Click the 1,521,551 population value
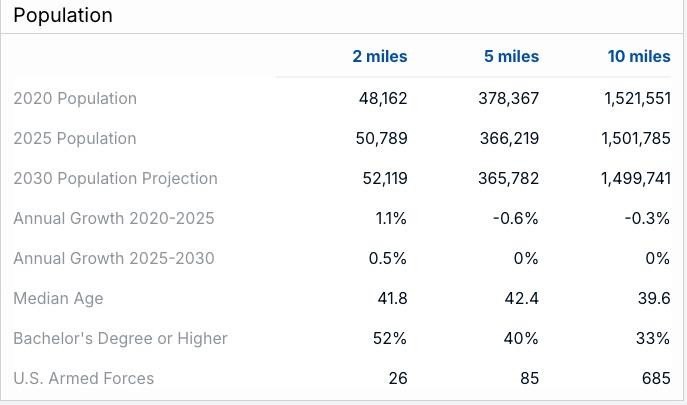Viewport: 687px width, 405px height. click(x=637, y=98)
